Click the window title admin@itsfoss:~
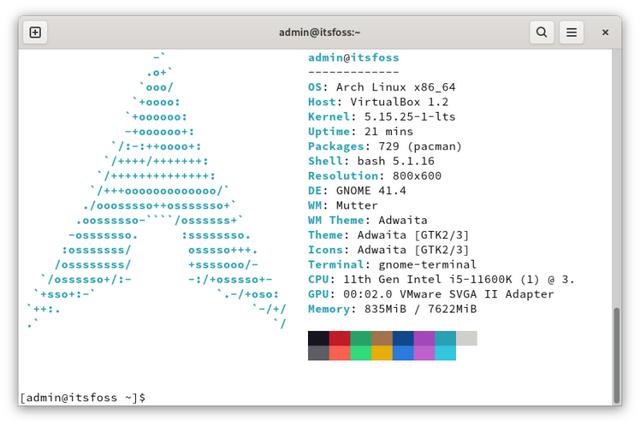Image resolution: width=640 pixels, height=426 pixels. [320, 32]
